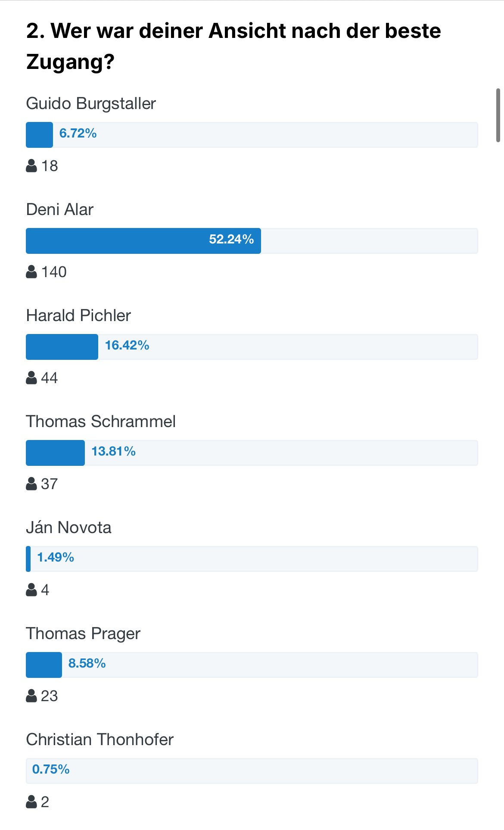
Task: Click the Deni Alar 52.24% result bar
Action: [x=252, y=241]
